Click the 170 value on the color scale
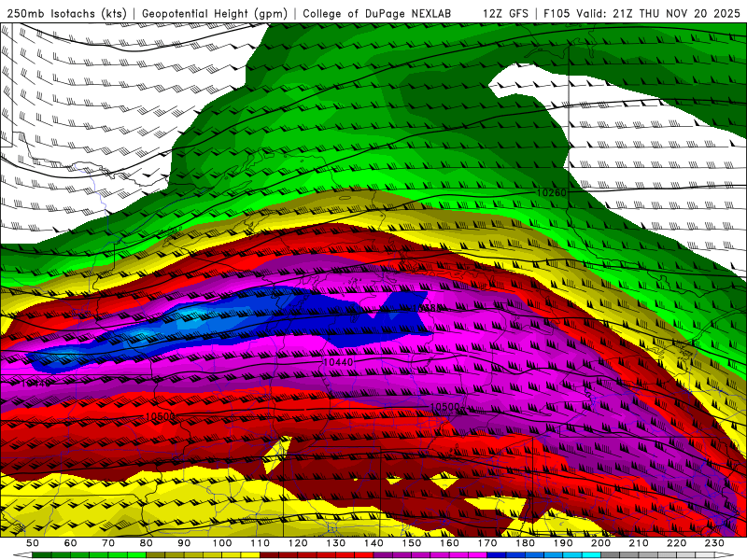This screenshot has width=747, height=560. point(487,543)
